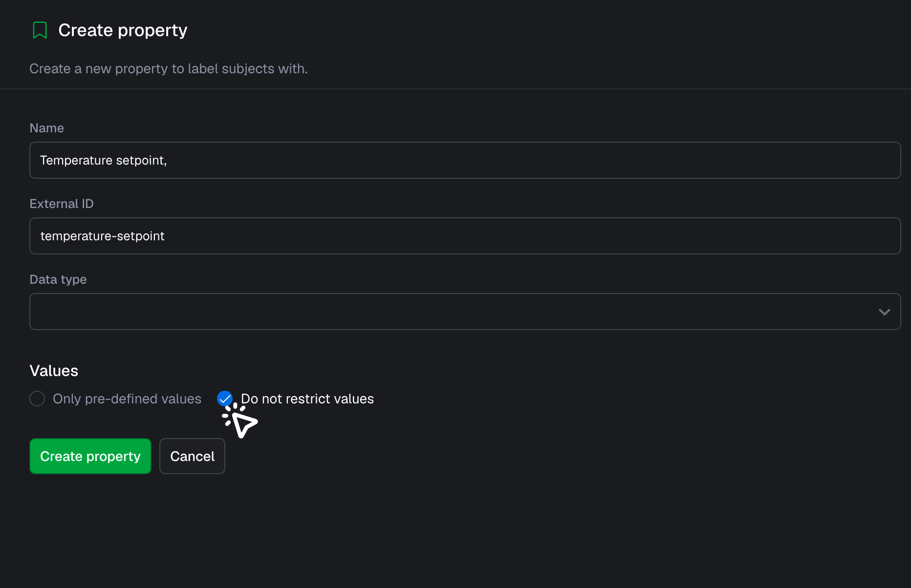Place cursor in 'temperature-setpoint' ID text
Screen dimensions: 911x588
pyautogui.click(x=103, y=236)
